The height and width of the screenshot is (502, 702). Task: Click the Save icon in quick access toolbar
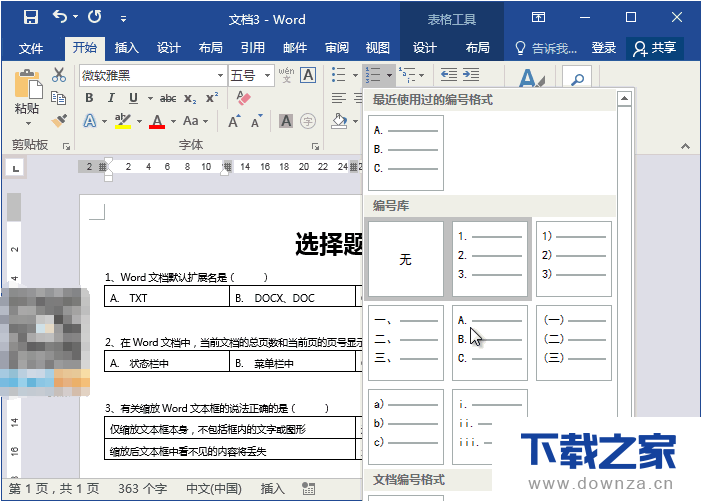pyautogui.click(x=31, y=17)
